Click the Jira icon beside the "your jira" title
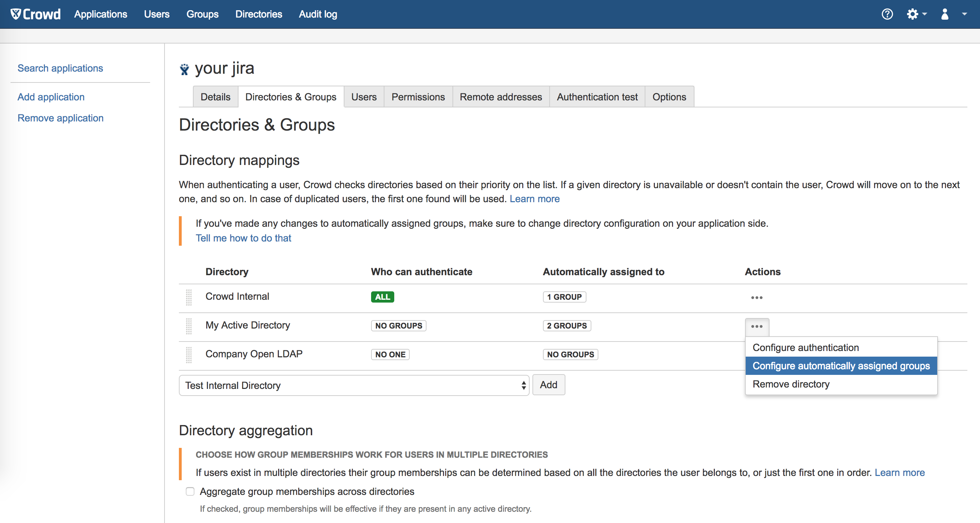 click(185, 69)
